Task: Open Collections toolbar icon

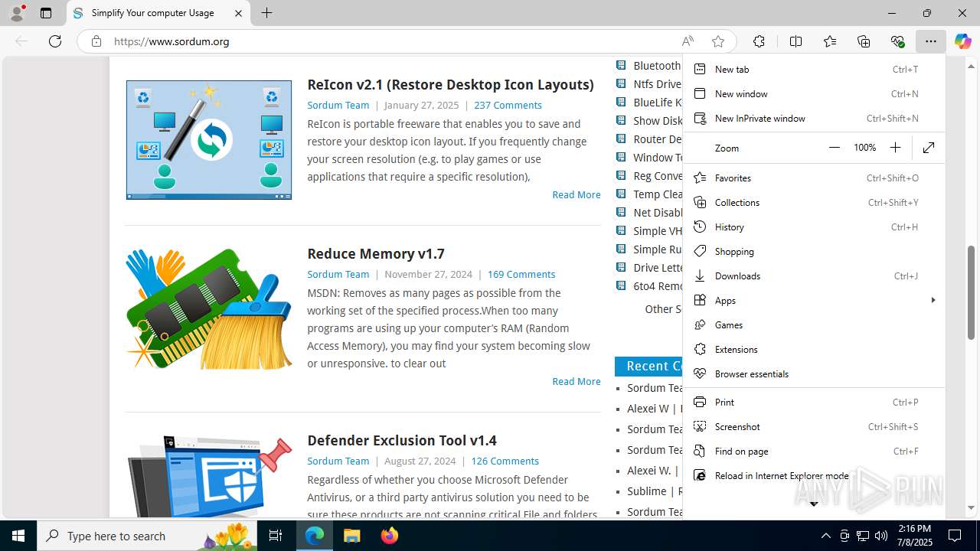Action: (x=864, y=41)
